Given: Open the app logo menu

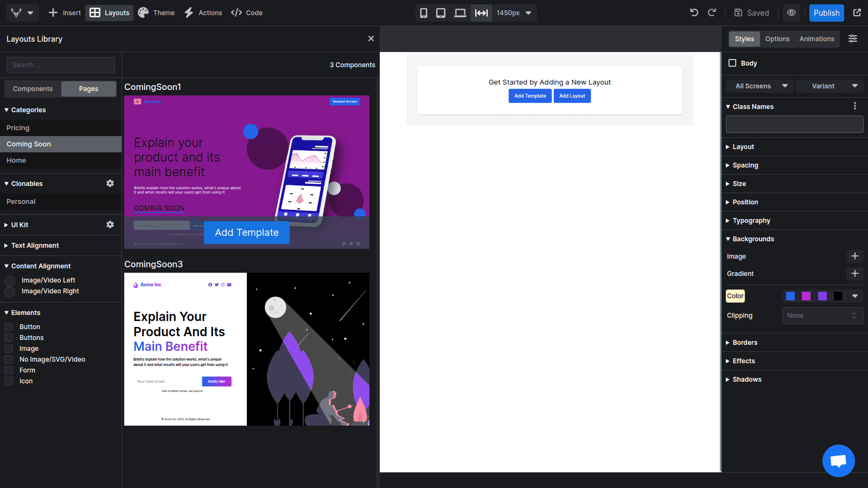Looking at the screenshot, I should [x=22, y=12].
